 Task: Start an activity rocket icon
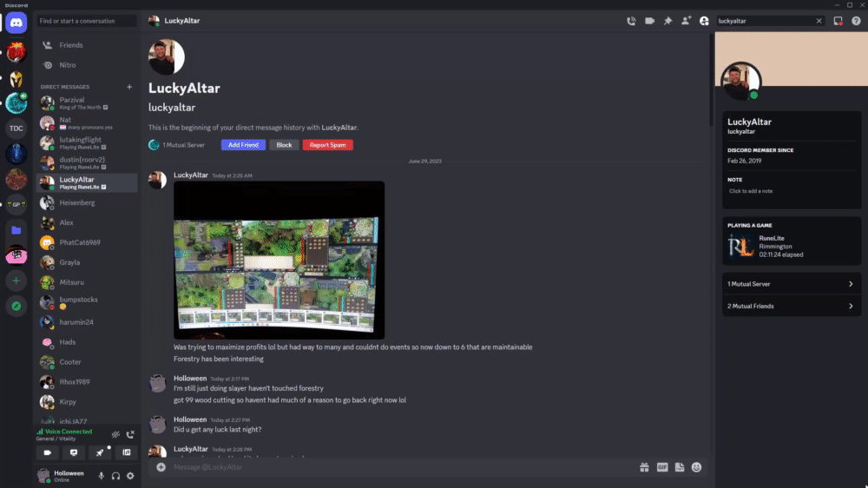[x=100, y=453]
